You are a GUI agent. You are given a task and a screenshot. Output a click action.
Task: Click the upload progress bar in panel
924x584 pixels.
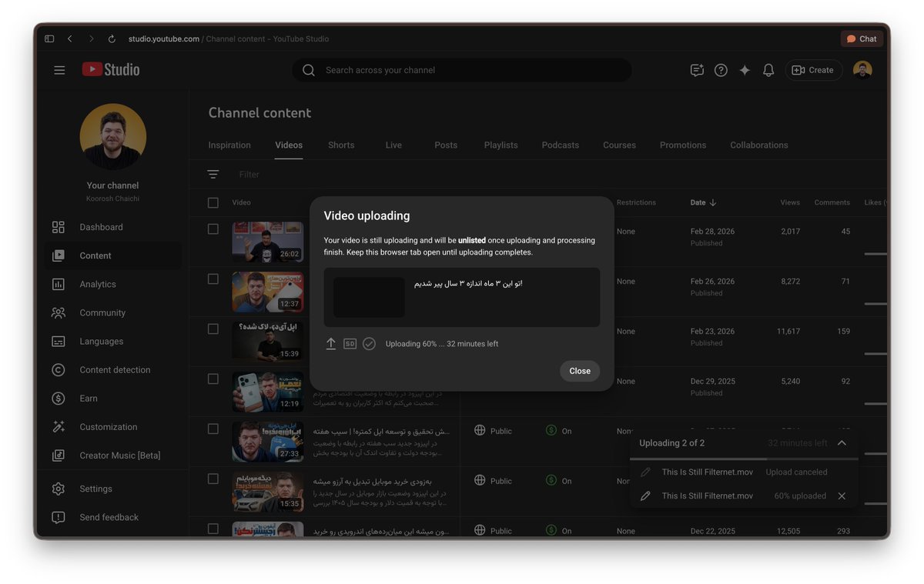pyautogui.click(x=744, y=459)
